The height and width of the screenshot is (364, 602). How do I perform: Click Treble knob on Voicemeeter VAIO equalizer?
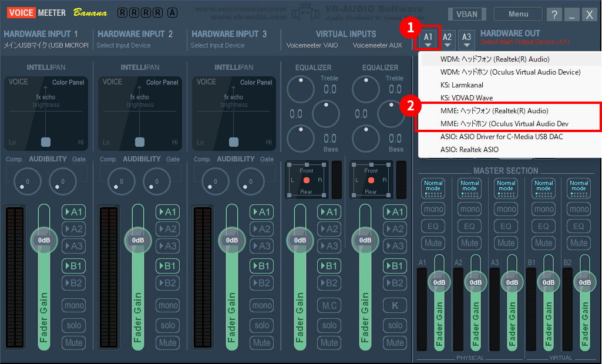click(x=301, y=89)
